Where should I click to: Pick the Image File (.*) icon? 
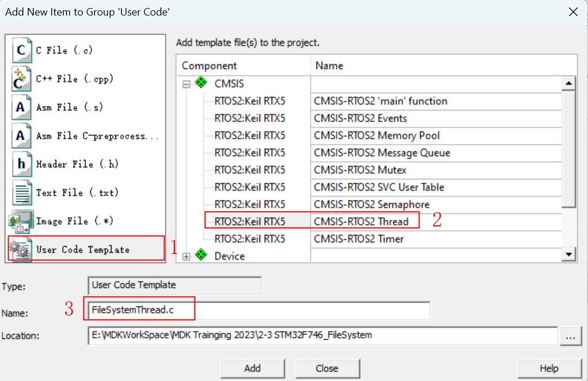(21, 221)
